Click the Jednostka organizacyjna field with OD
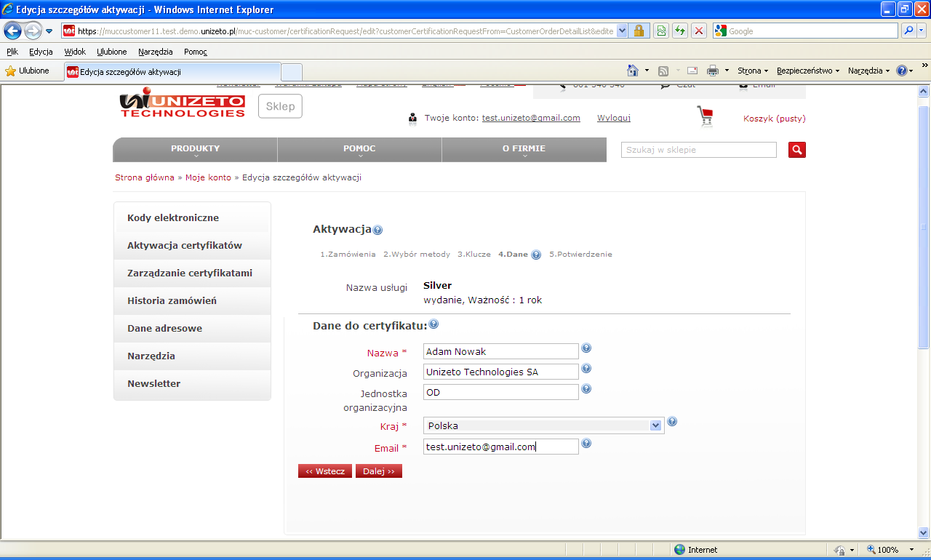This screenshot has height=560, width=931. pos(501,392)
